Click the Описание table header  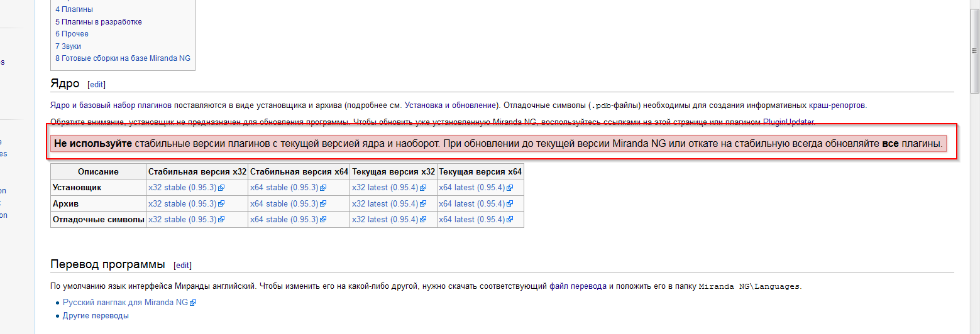[98, 172]
